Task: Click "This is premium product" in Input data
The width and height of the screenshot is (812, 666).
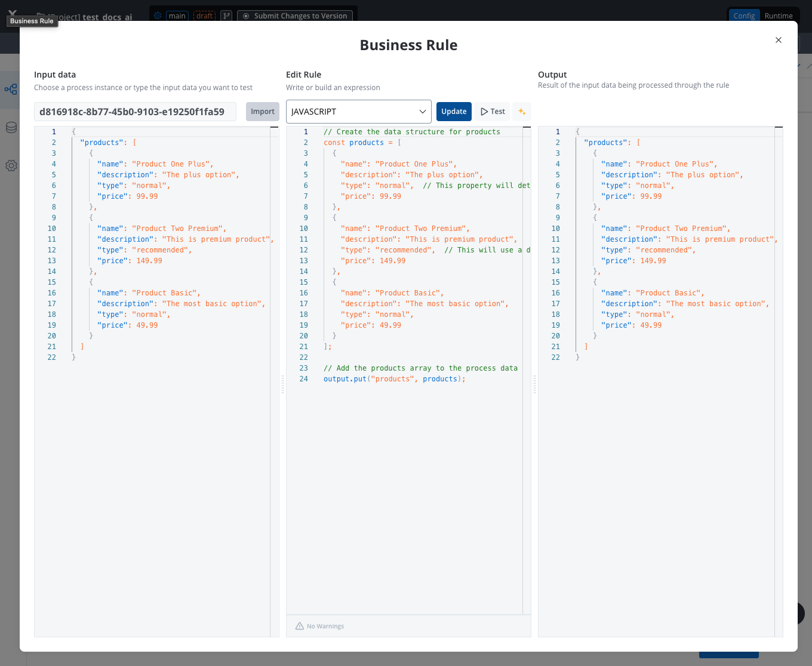Action: (217, 239)
